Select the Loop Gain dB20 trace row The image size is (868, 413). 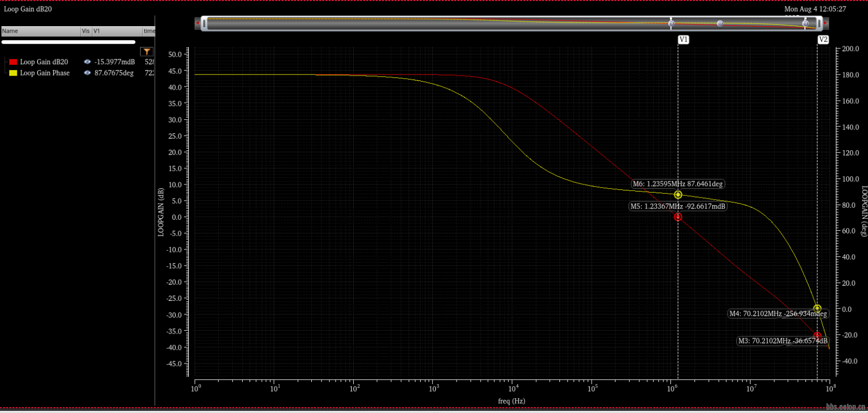click(78, 62)
